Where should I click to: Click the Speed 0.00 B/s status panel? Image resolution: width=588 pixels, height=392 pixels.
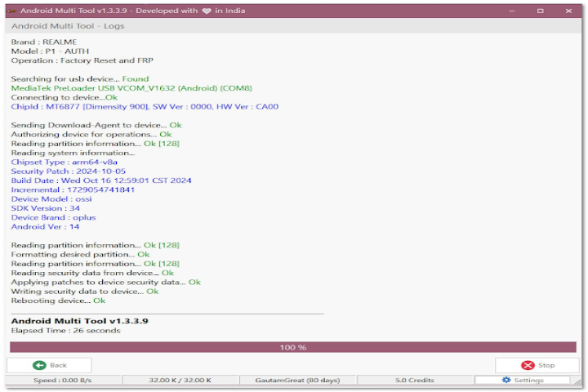(x=64, y=381)
